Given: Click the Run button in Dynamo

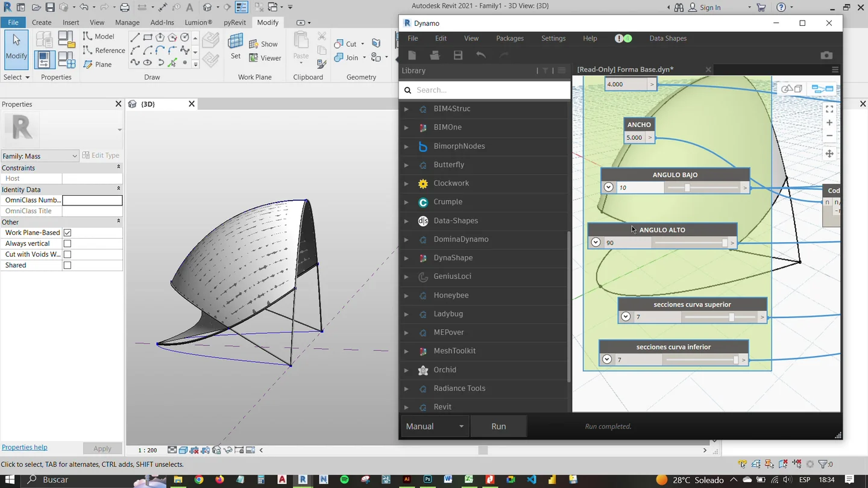Looking at the screenshot, I should (498, 426).
